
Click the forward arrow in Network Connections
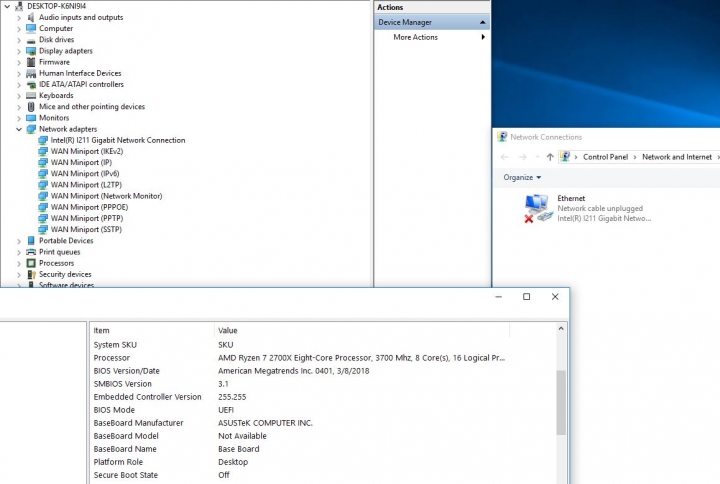pyautogui.click(x=523, y=157)
